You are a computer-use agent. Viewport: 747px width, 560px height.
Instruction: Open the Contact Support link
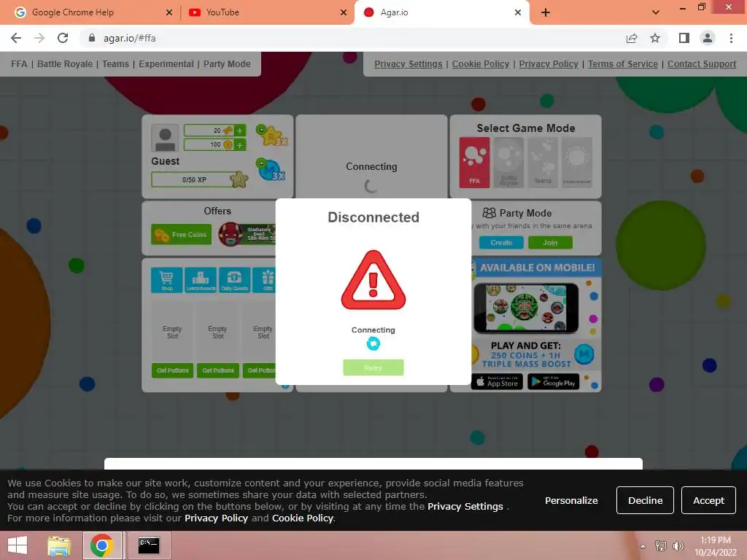click(702, 64)
